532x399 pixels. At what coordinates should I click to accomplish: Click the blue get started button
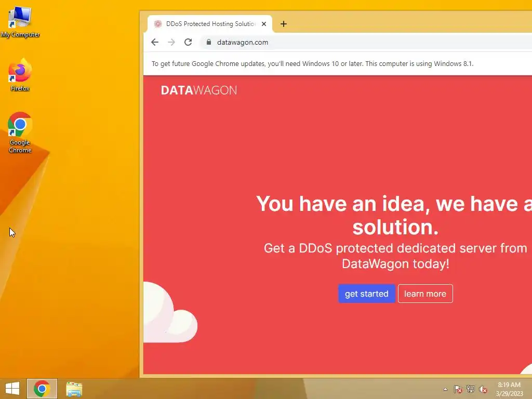pos(366,294)
